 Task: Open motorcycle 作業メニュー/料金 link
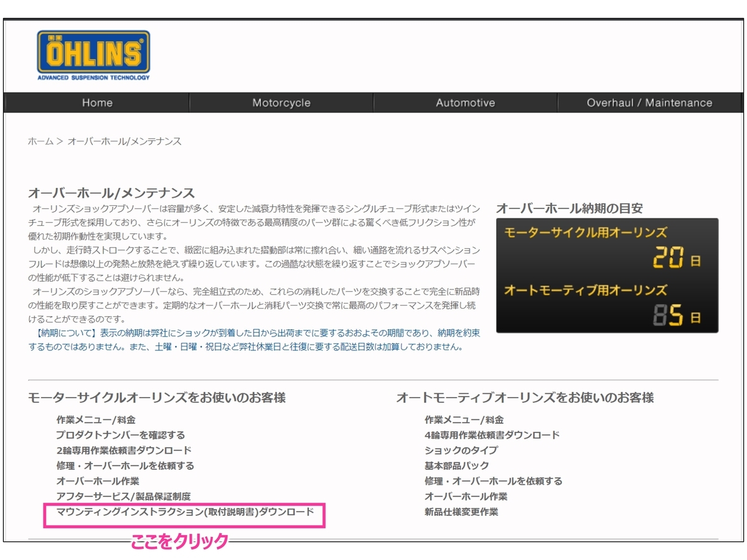[x=96, y=420]
